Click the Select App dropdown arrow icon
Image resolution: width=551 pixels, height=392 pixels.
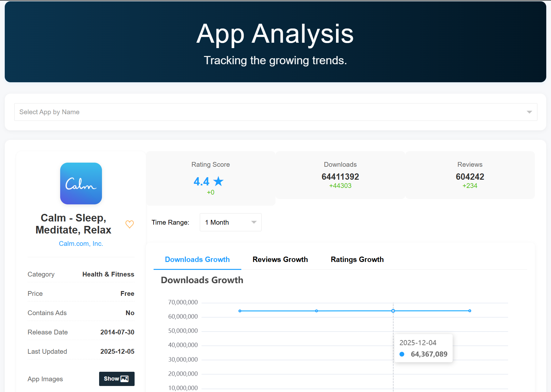coord(529,112)
